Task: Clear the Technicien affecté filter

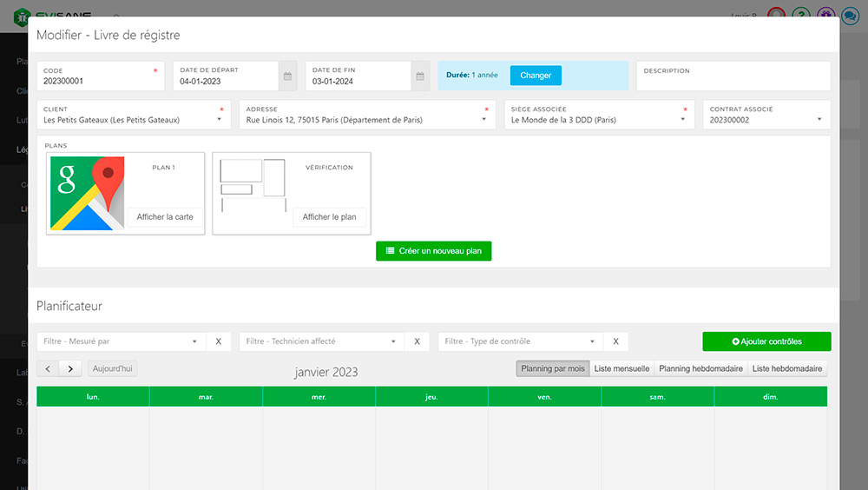Action: [417, 341]
